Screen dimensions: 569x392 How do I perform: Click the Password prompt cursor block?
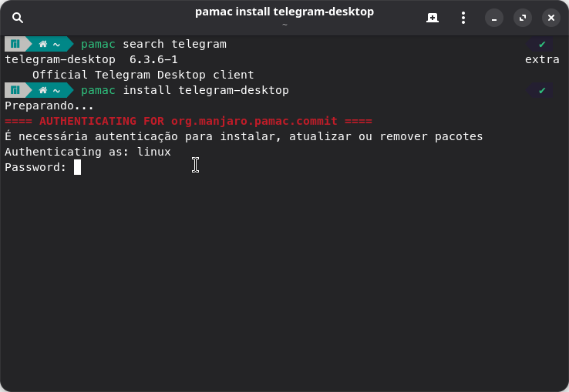coord(77,167)
